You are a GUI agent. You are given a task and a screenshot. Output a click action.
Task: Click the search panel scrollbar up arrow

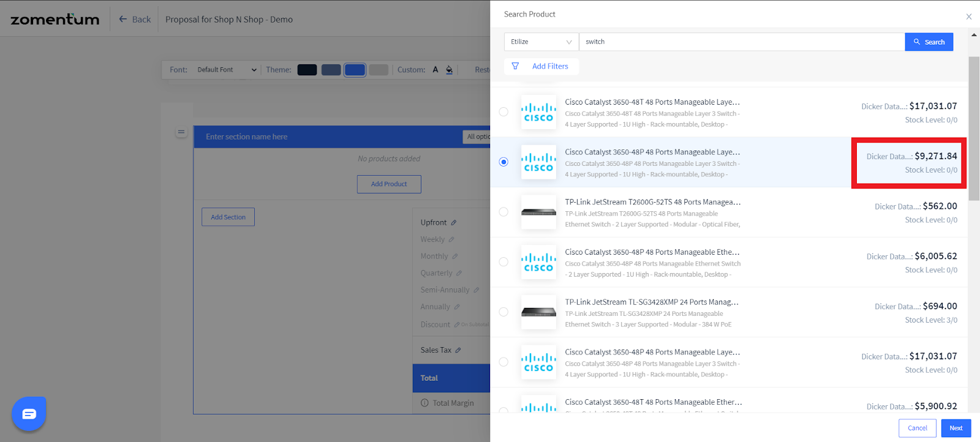974,35
